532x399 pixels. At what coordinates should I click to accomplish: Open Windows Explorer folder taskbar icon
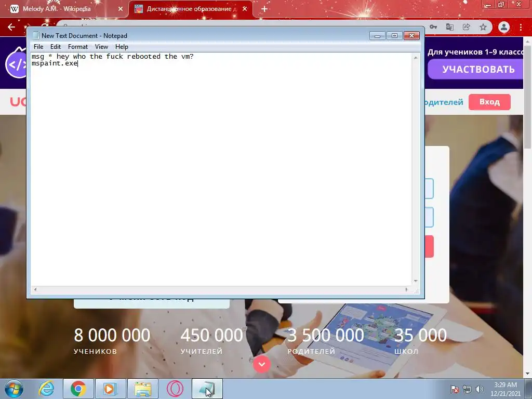pyautogui.click(x=143, y=389)
